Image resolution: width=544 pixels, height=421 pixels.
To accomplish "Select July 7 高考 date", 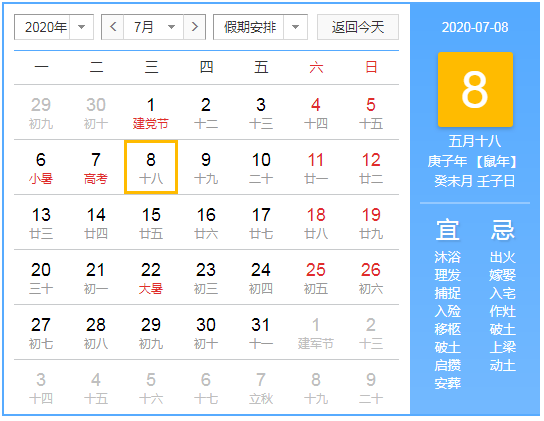I will 96,168.
